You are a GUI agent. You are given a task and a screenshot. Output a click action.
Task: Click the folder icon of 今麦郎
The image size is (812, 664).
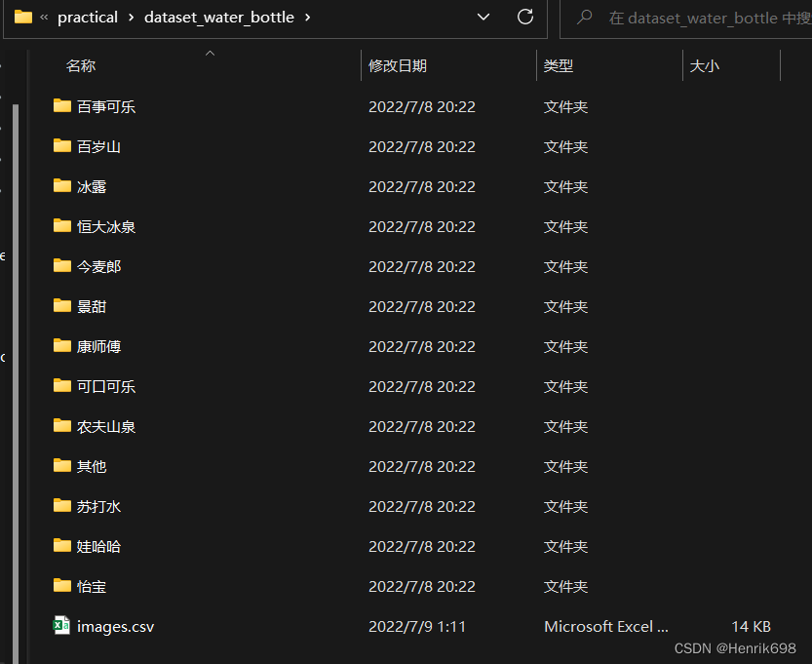tap(62, 266)
